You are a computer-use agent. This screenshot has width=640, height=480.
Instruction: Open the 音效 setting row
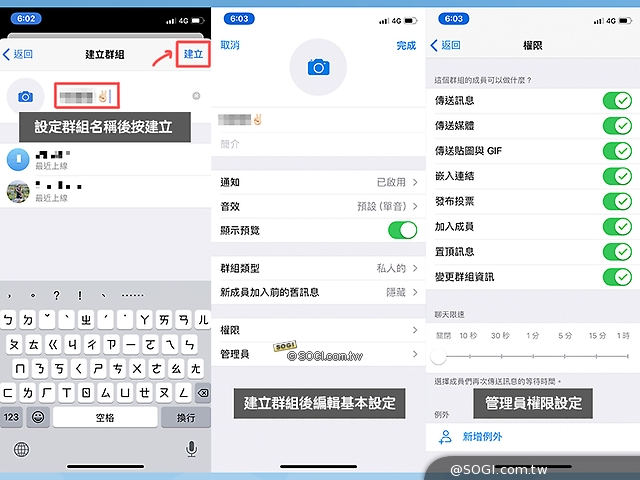(x=318, y=206)
